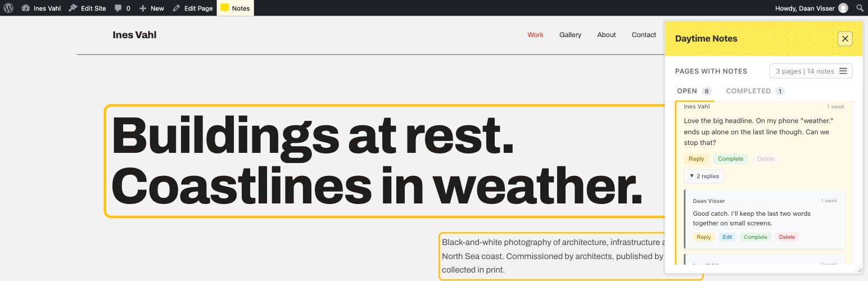The image size is (868, 281).
Task: Complete Daan Visser's reply
Action: 756,237
